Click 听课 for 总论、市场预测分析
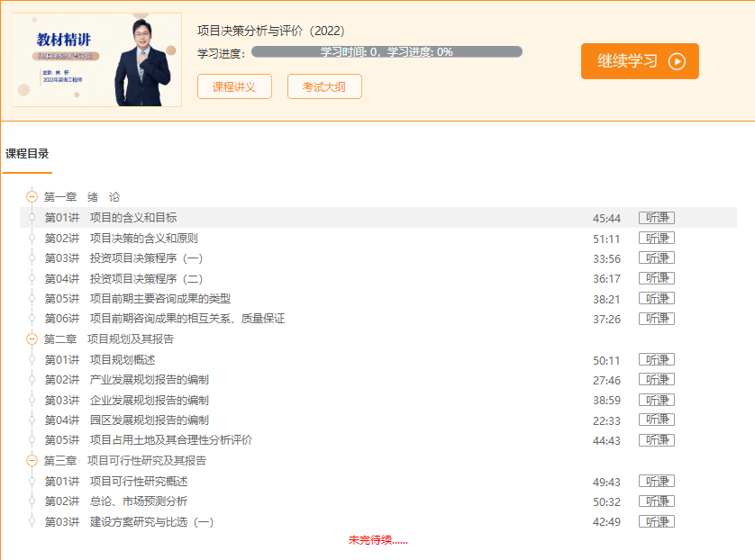 click(x=656, y=501)
